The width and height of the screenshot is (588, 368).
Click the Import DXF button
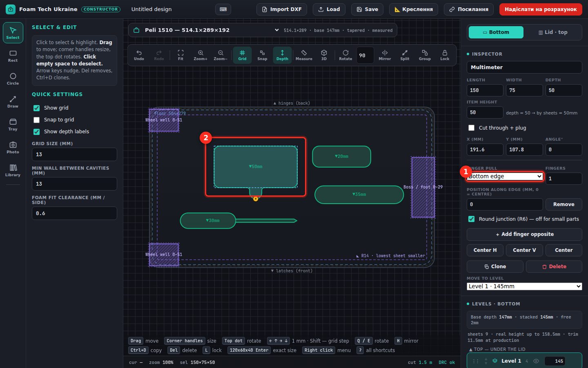coord(282,9)
